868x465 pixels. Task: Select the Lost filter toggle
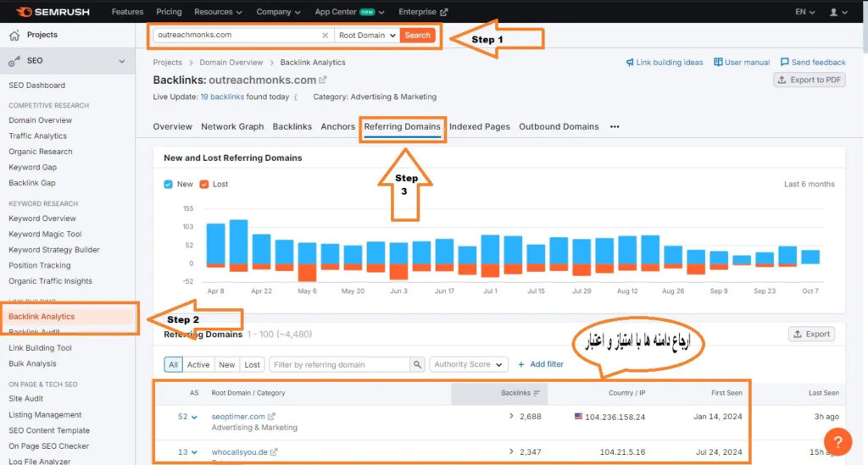click(x=252, y=365)
